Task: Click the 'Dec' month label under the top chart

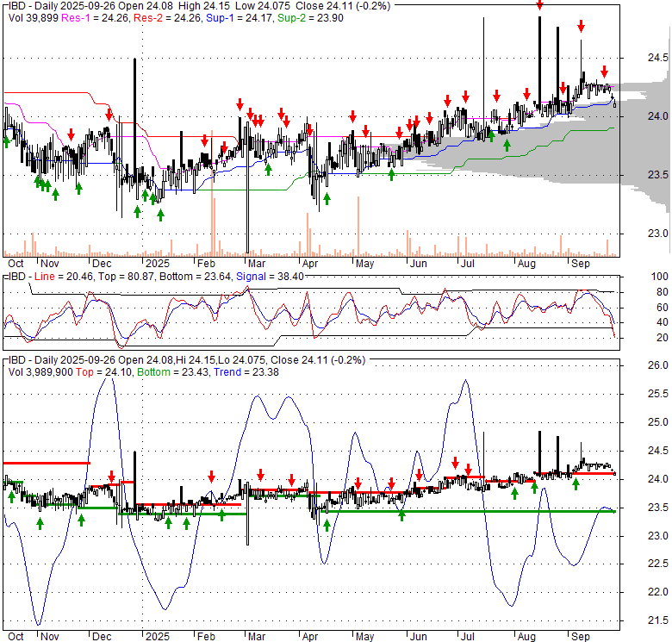Action: [102, 264]
